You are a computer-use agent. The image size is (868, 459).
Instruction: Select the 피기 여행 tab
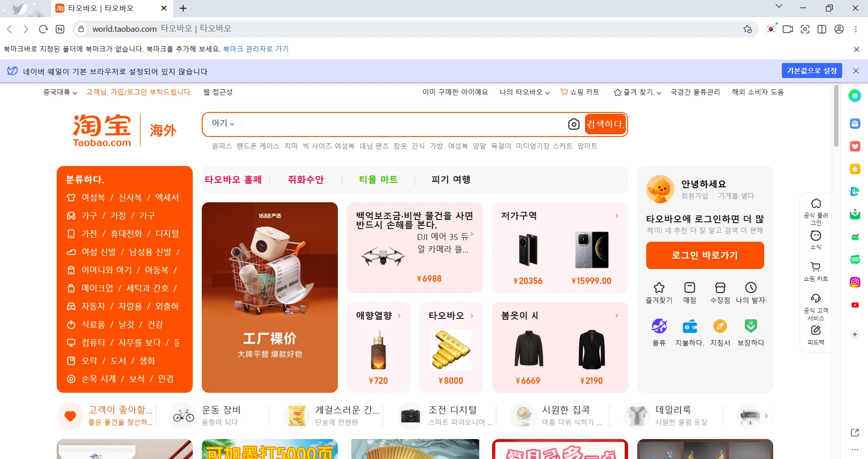pos(451,180)
